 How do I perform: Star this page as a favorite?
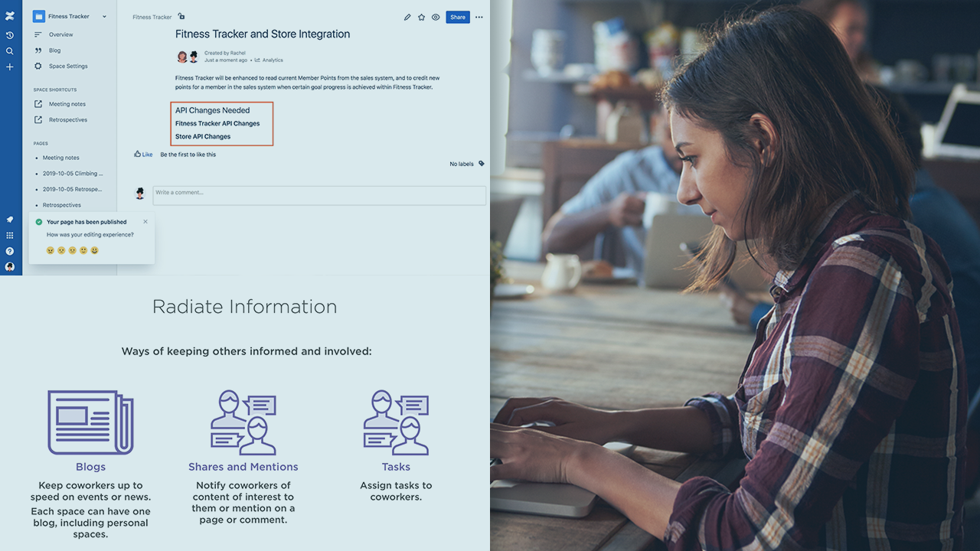pyautogui.click(x=421, y=17)
